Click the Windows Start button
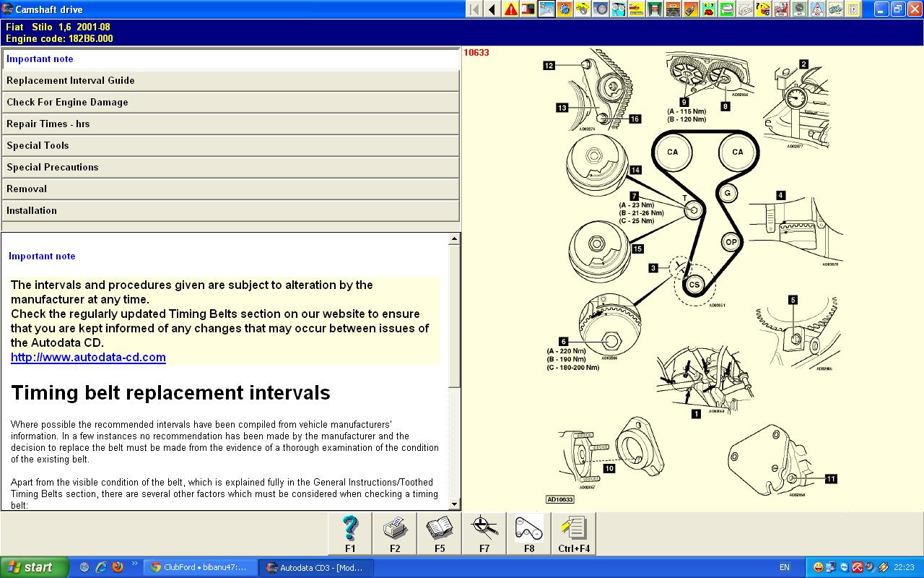 (x=34, y=567)
